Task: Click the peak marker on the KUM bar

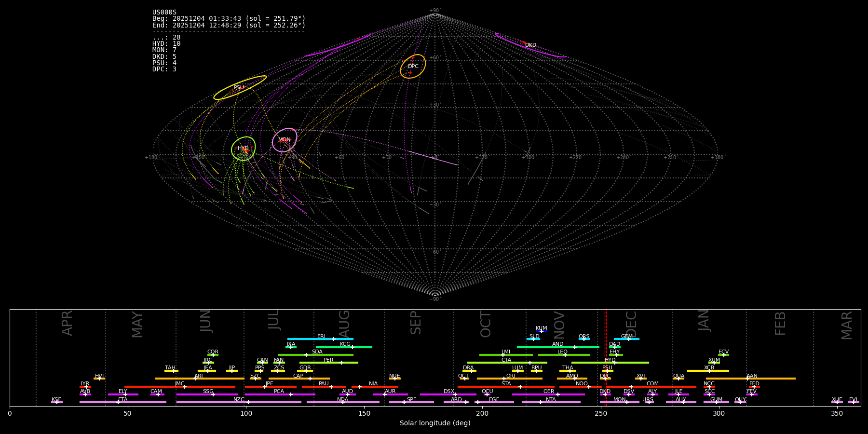Action: point(541,331)
